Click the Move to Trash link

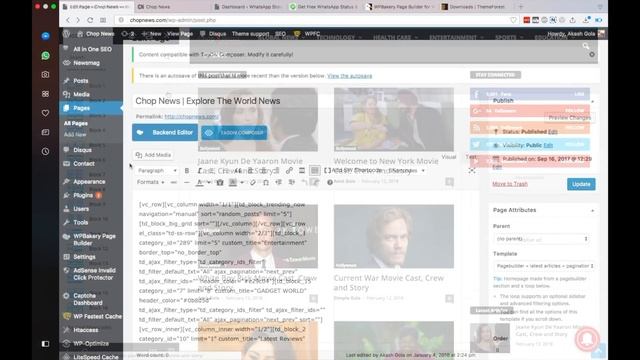pyautogui.click(x=510, y=184)
